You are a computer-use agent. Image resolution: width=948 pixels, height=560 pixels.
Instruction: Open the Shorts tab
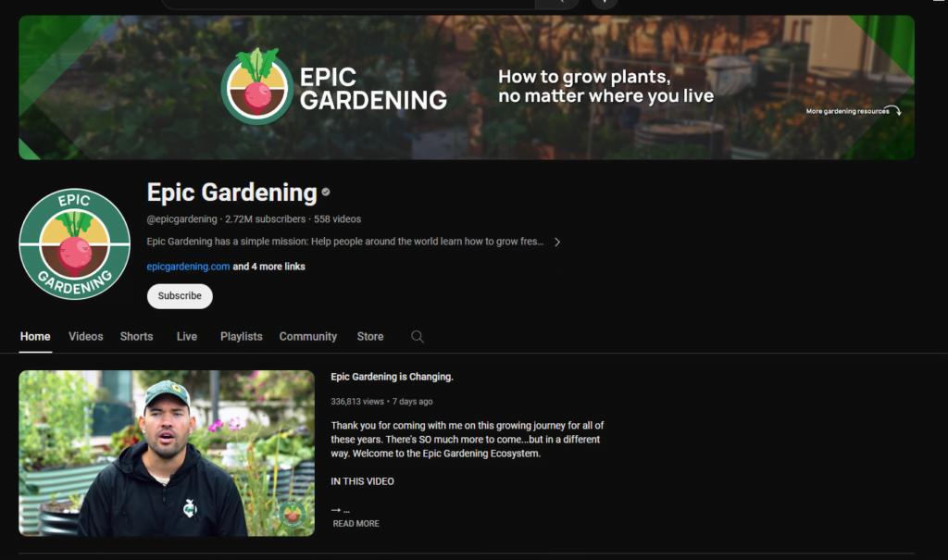coord(137,337)
